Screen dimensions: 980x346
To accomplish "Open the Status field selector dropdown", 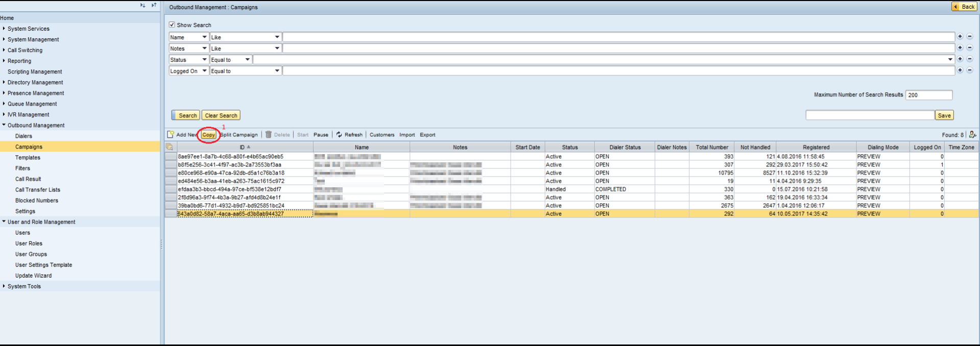I will click(x=204, y=59).
